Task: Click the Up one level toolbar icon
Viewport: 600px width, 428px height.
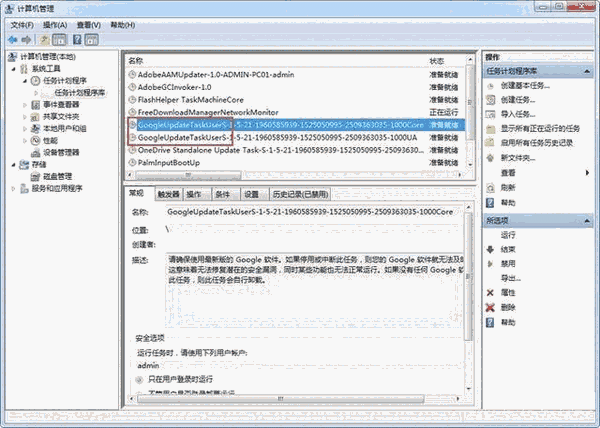Action: tap(44, 39)
